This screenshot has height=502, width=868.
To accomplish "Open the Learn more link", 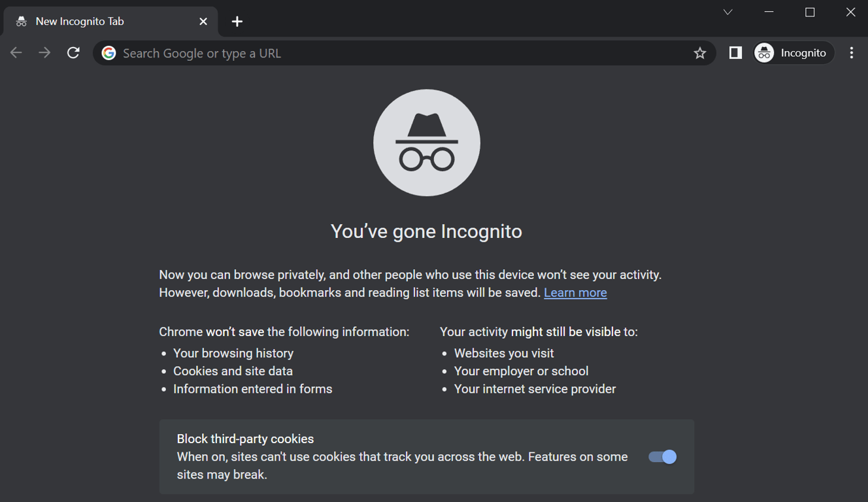I will click(x=575, y=292).
